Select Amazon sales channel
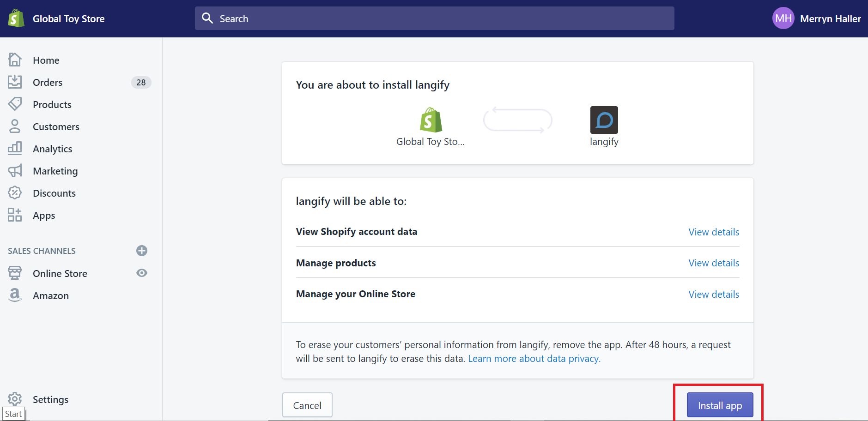This screenshot has width=868, height=421. 51,295
